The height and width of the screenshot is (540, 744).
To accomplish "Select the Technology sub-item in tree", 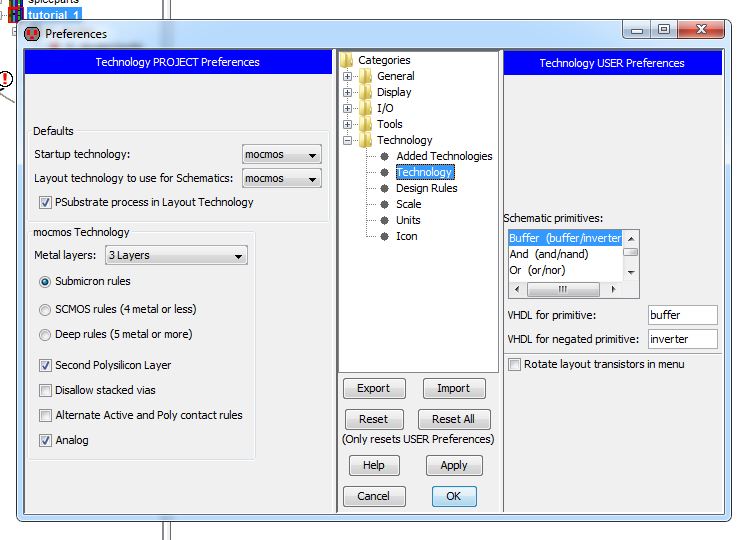I will tap(425, 172).
